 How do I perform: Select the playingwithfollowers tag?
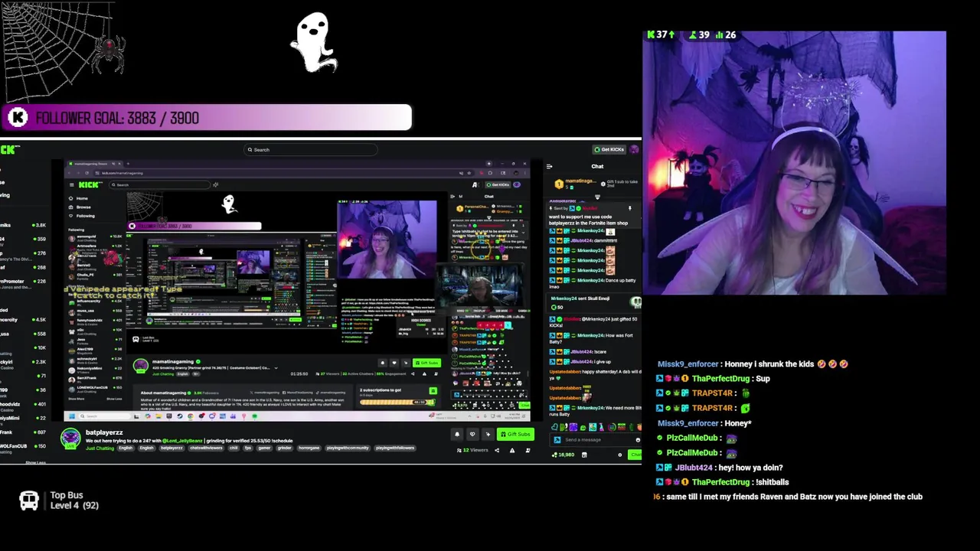(x=395, y=448)
